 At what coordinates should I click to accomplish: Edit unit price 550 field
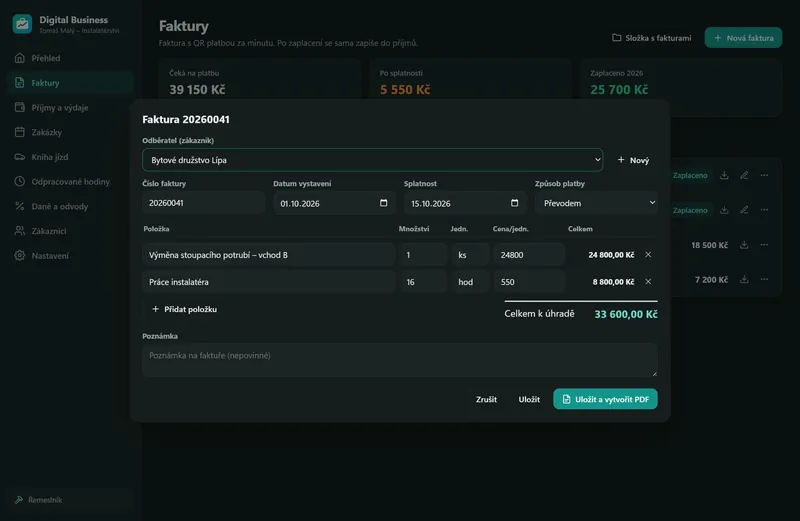pyautogui.click(x=529, y=282)
